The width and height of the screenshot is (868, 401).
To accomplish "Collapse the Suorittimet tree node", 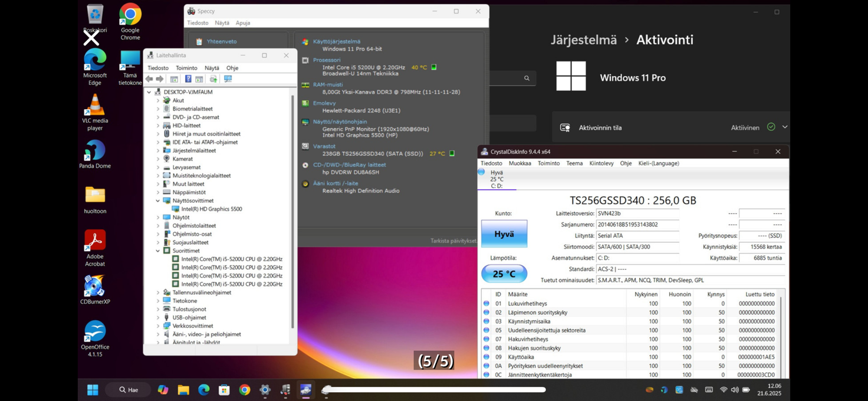I will coord(158,251).
